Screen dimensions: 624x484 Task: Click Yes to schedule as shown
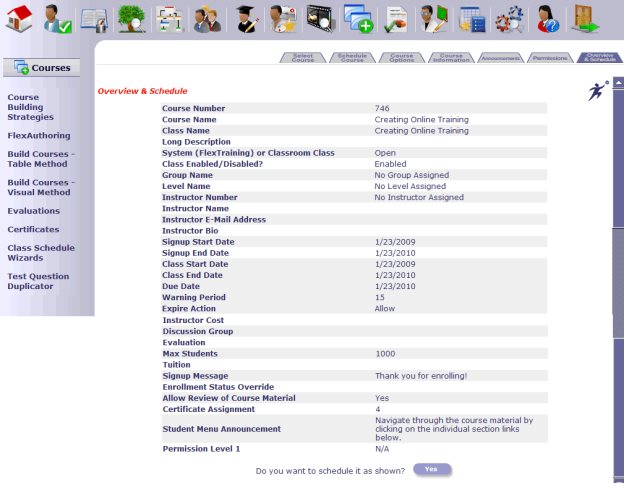click(432, 469)
